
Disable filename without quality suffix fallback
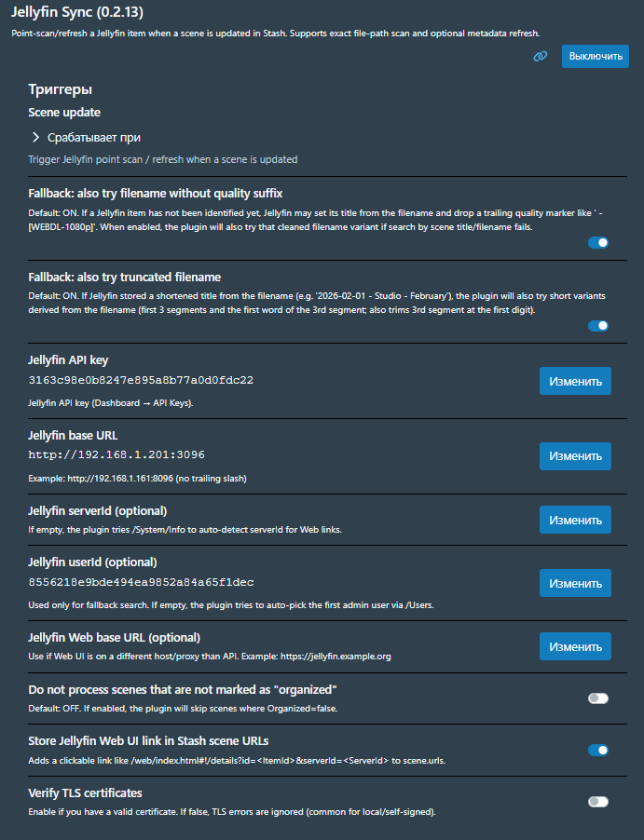click(x=597, y=243)
